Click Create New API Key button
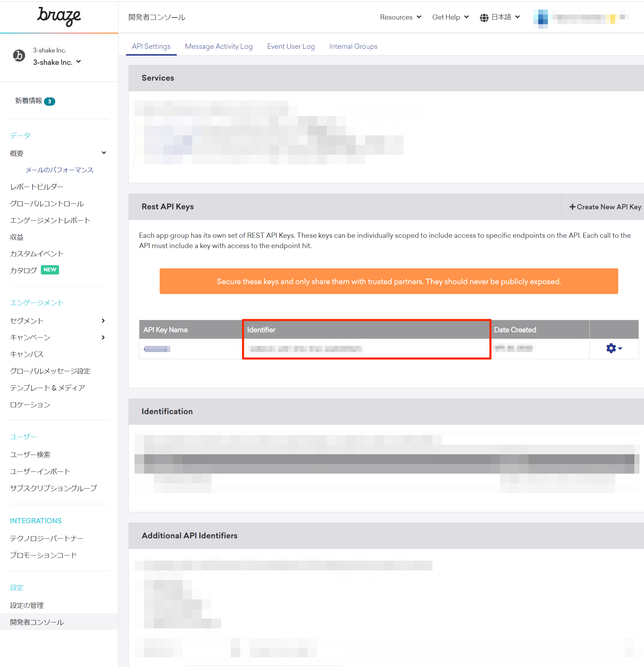This screenshot has height=667, width=644. pos(605,207)
